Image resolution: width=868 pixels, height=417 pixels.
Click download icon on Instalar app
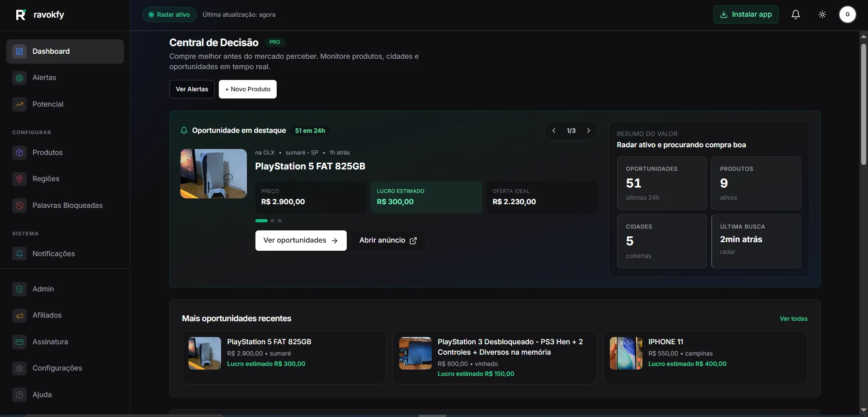pos(724,14)
